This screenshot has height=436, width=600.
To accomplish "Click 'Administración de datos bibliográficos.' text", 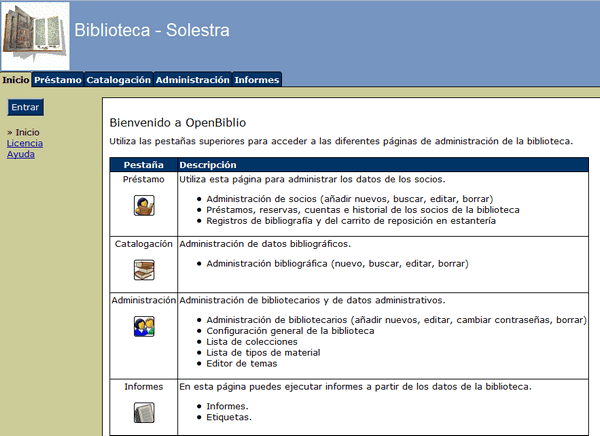I will pyautogui.click(x=265, y=244).
